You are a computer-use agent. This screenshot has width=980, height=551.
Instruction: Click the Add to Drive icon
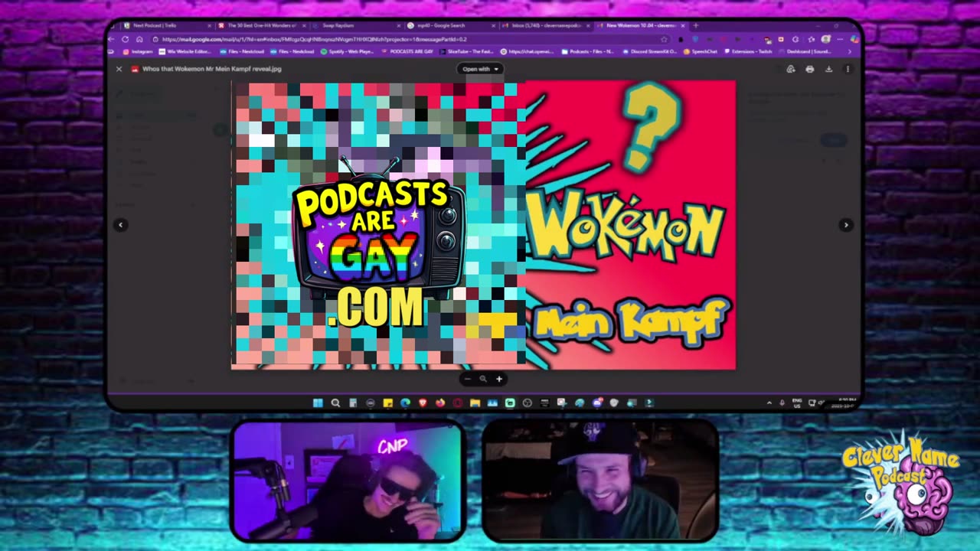pyautogui.click(x=791, y=69)
